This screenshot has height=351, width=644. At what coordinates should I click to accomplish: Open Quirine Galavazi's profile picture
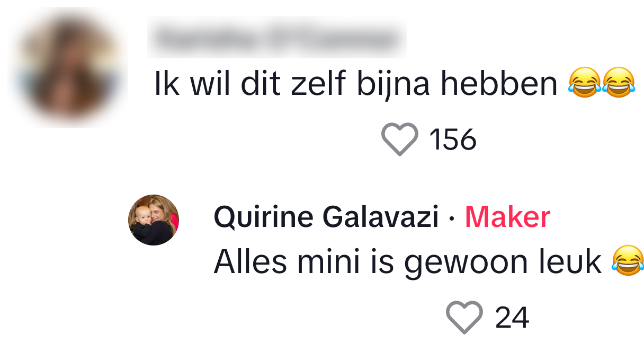tap(154, 220)
